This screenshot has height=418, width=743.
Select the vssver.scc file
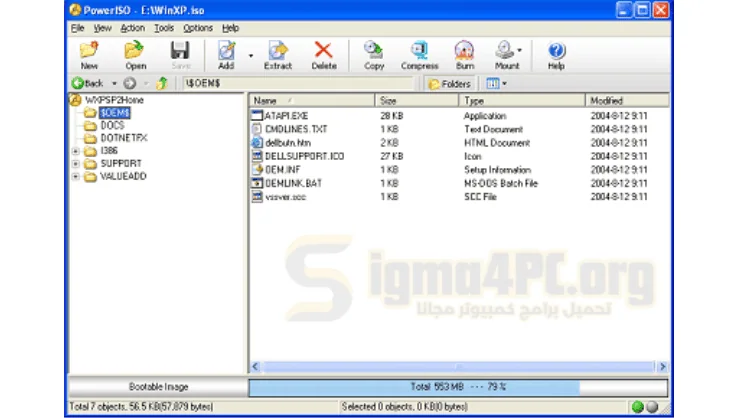[285, 197]
